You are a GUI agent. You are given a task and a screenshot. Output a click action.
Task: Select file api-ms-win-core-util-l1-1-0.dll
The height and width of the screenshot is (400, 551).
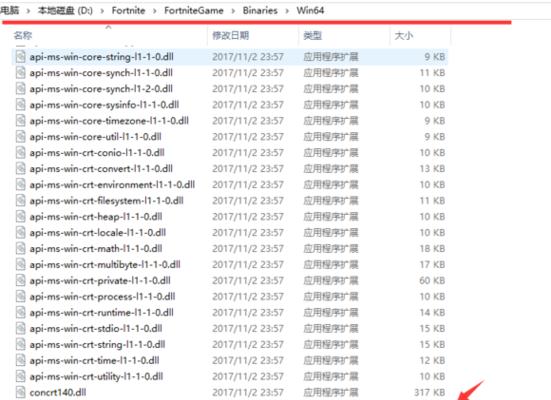tap(95, 137)
